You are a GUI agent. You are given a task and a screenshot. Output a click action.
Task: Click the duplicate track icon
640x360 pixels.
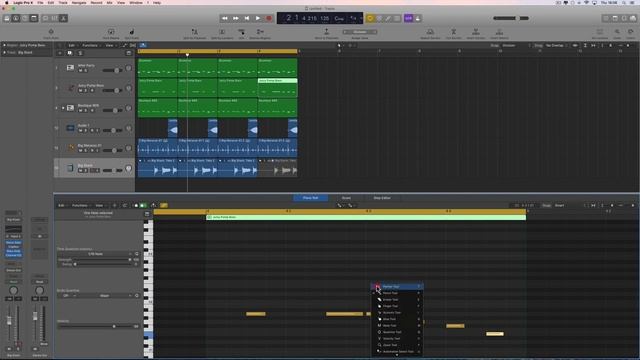(70, 53)
